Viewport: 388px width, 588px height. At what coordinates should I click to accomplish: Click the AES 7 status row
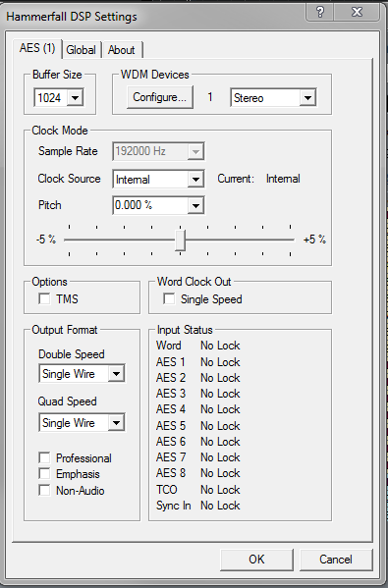coord(198,457)
